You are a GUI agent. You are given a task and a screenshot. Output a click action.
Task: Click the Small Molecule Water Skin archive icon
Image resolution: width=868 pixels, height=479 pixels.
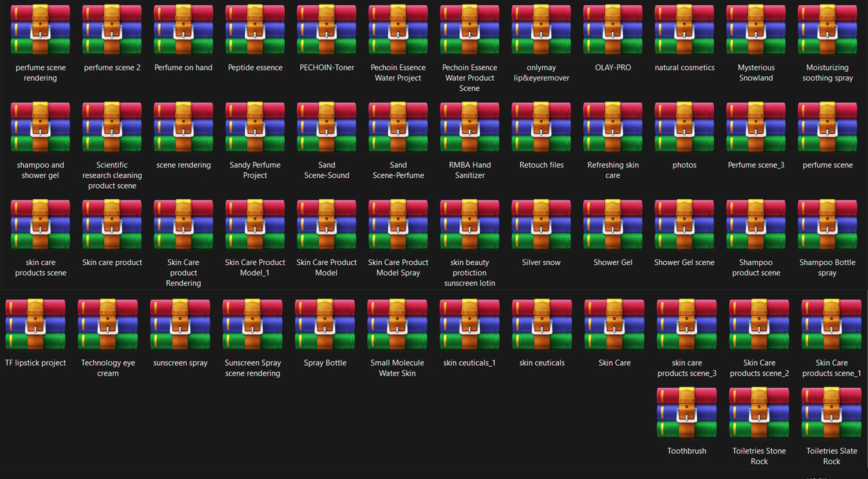[x=398, y=324]
